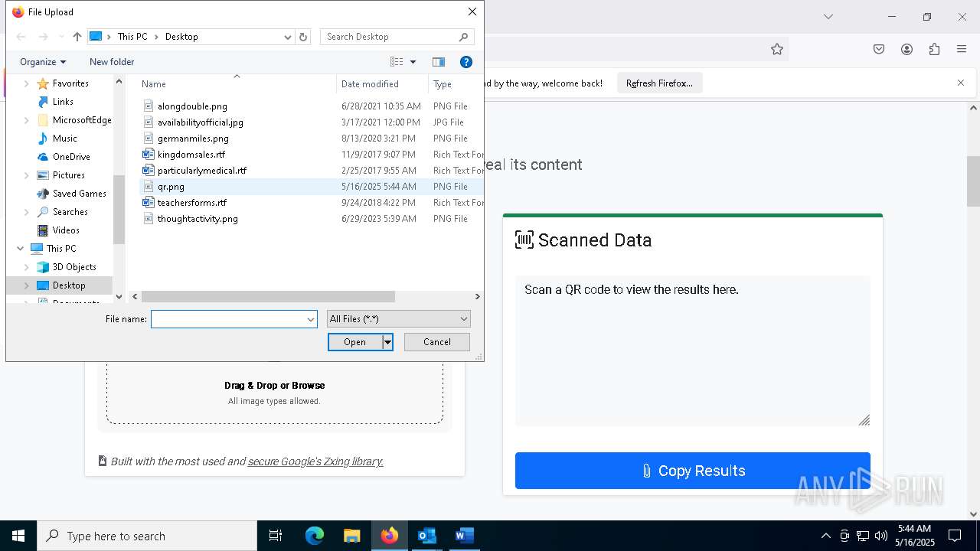The width and height of the screenshot is (980, 551).
Task: Click the Cancel button
Action: click(437, 342)
